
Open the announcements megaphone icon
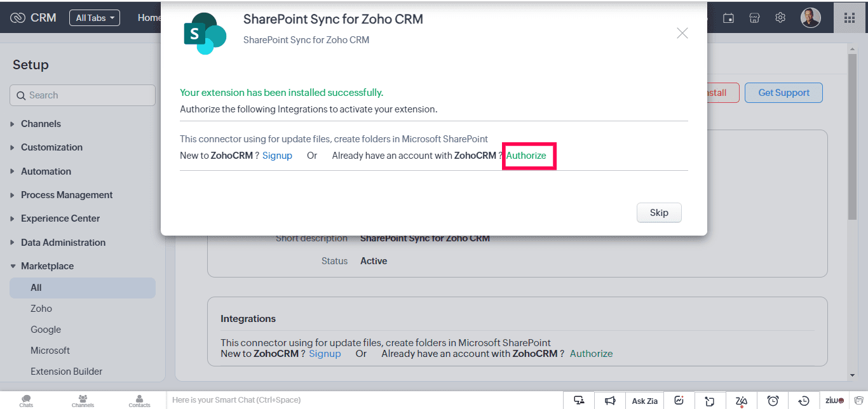pyautogui.click(x=610, y=400)
